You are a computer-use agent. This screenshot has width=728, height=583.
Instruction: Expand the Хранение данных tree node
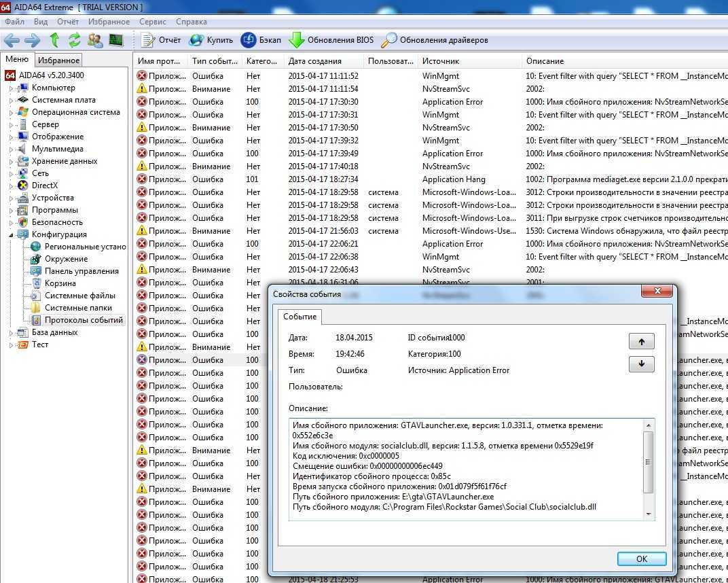pyautogui.click(x=11, y=161)
